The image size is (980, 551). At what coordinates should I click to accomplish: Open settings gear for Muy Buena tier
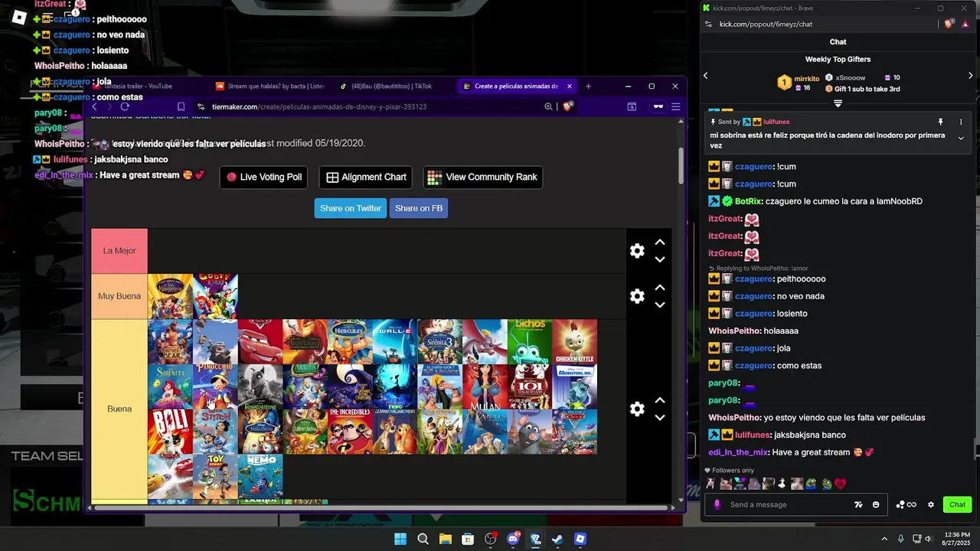637,296
